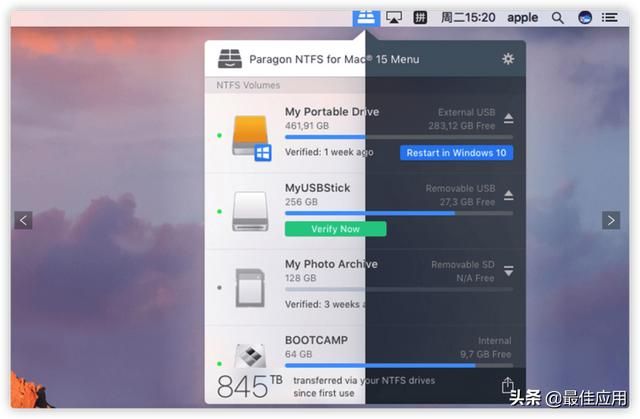Click the green status dot of MyUSBStick

point(220,211)
